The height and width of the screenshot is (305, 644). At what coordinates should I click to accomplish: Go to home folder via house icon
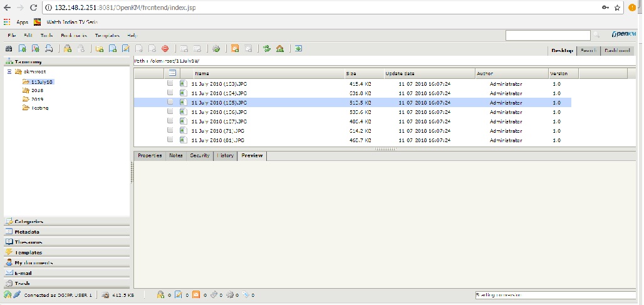(x=279, y=48)
